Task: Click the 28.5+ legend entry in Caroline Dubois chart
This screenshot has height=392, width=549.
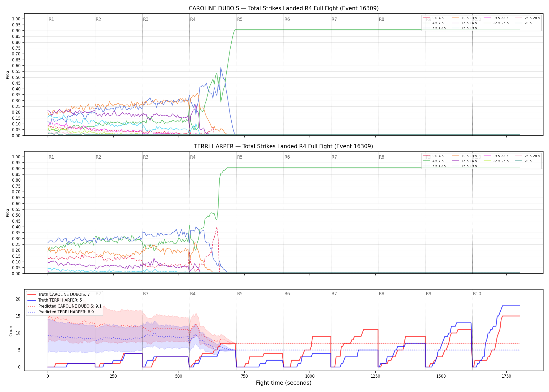Action: 525,23
